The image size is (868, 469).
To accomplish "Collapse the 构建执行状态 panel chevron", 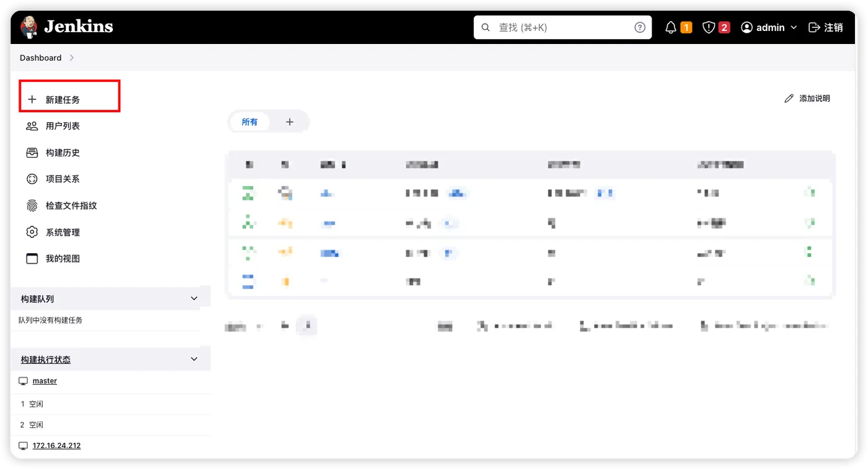I will 194,359.
